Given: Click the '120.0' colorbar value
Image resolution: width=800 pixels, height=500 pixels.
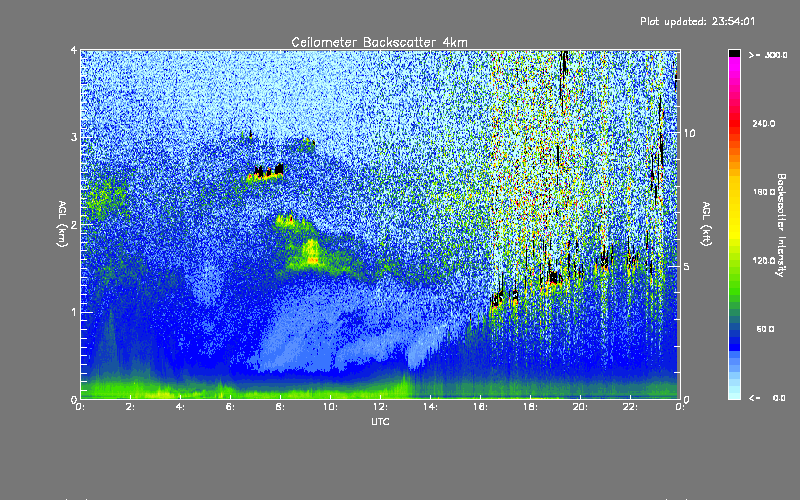Looking at the screenshot, I should [764, 260].
